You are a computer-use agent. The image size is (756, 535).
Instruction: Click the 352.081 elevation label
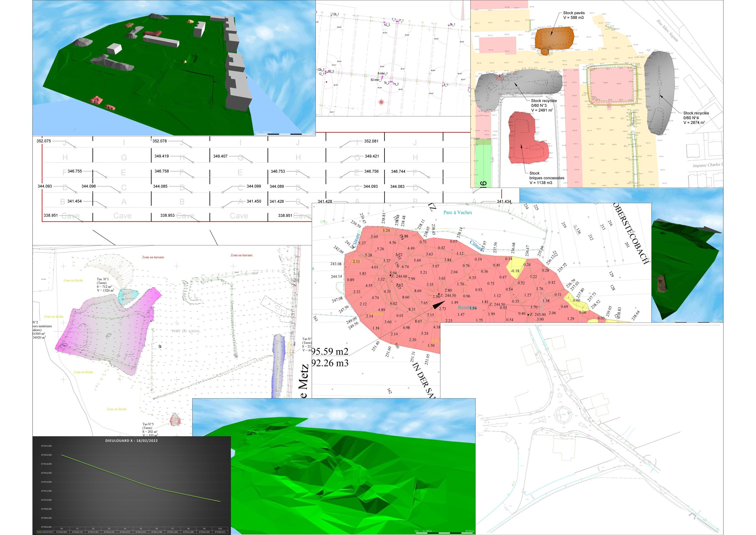tap(371, 141)
